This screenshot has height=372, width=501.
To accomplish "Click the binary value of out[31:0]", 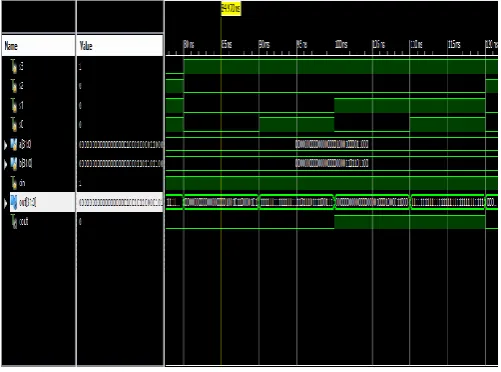I will point(121,202).
